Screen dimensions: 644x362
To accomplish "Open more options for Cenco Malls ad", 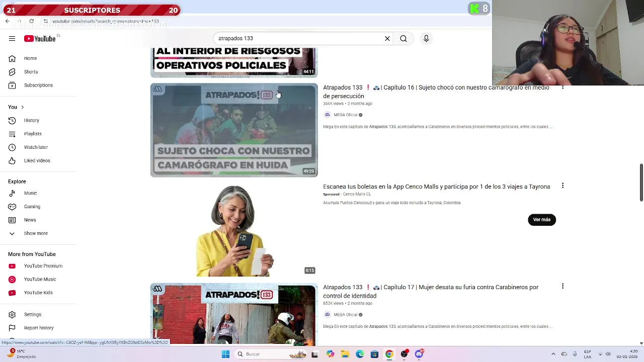I will click(x=562, y=186).
